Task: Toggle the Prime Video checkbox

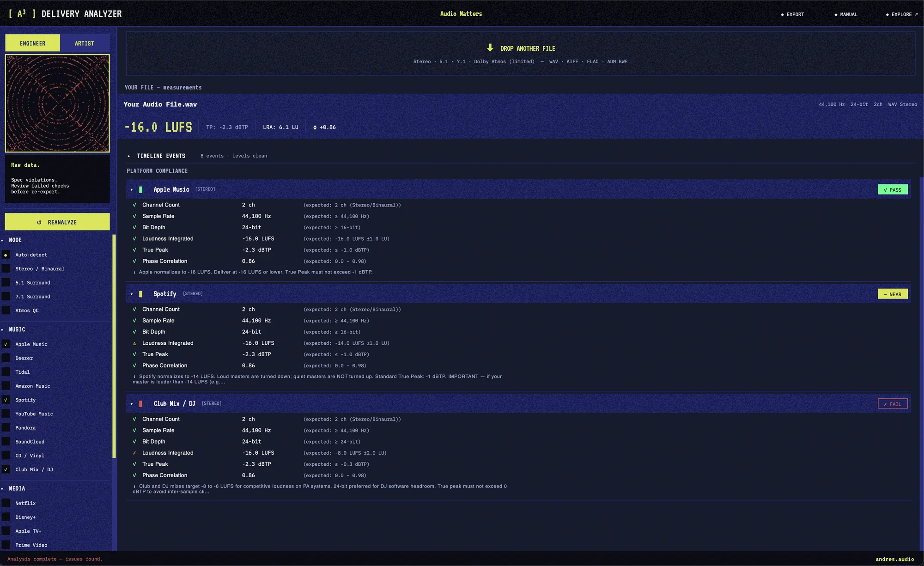Action: 6,545
